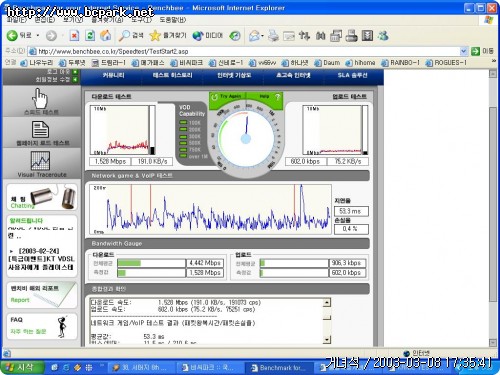Click the Messenger figure icon in toolbar
The width and height of the screenshot is (500, 375).
[383, 35]
